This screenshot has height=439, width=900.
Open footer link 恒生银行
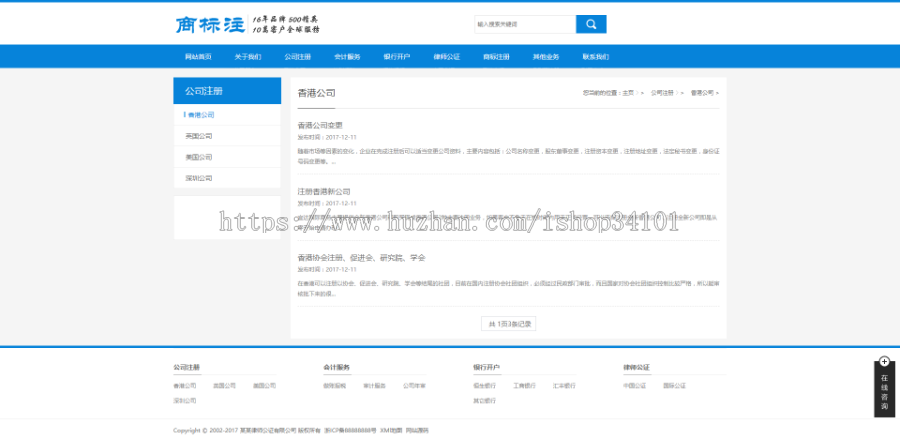coord(485,386)
